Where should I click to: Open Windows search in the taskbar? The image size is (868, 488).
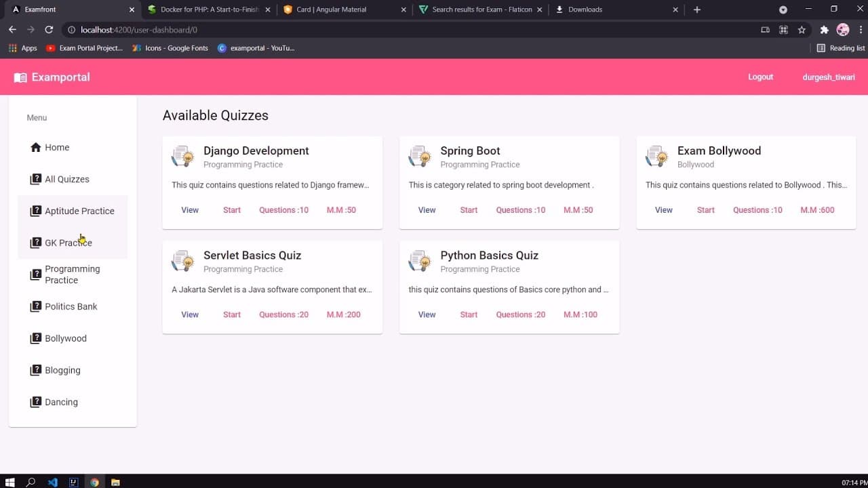[31, 483]
